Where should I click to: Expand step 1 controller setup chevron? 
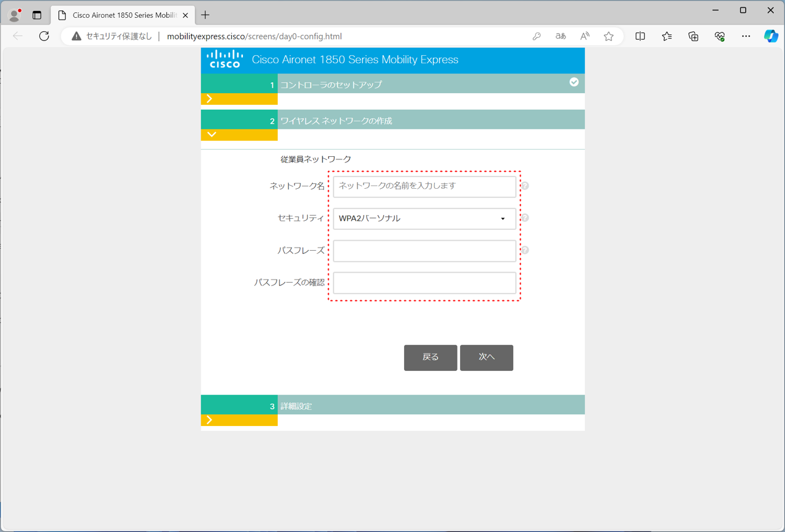tap(210, 99)
